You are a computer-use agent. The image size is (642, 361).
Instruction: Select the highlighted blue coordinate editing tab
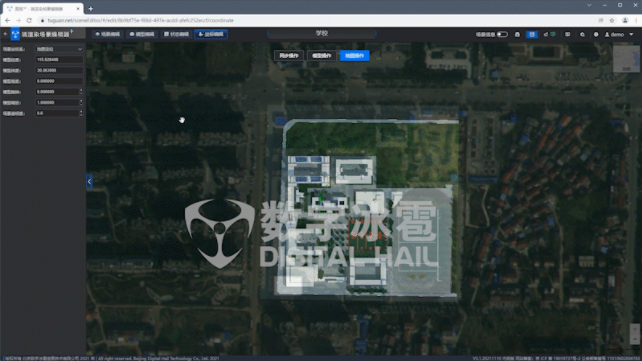(x=211, y=34)
